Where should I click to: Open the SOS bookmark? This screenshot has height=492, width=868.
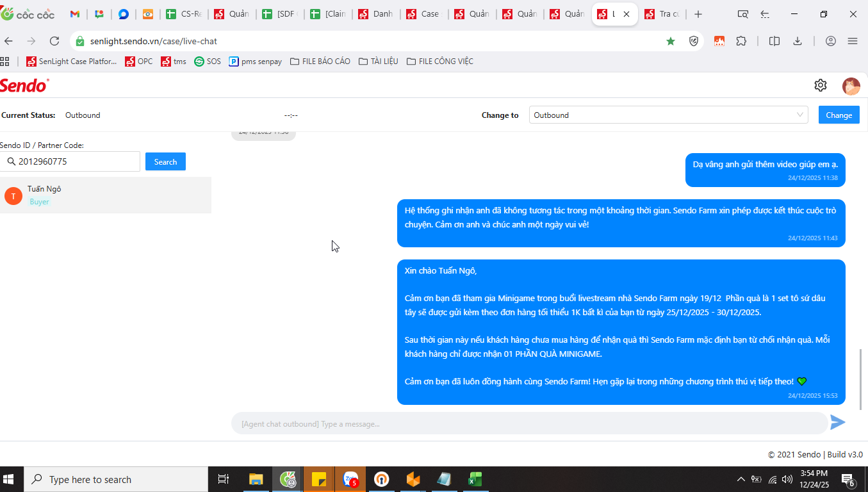pos(208,61)
